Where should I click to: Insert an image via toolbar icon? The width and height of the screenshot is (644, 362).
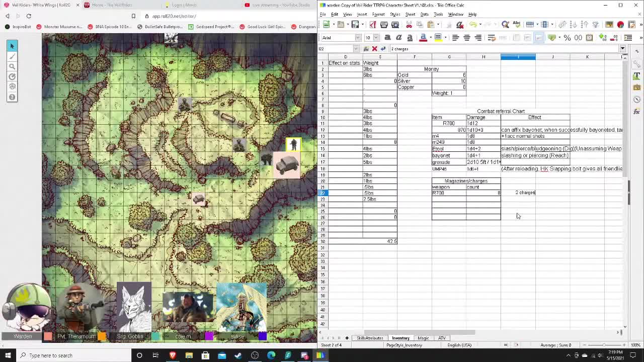(609, 24)
